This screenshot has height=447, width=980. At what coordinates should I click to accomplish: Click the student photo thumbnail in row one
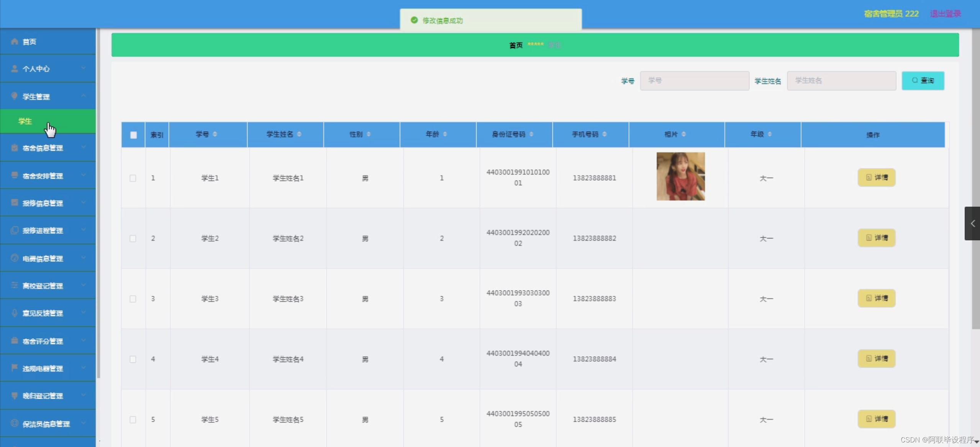click(x=680, y=176)
